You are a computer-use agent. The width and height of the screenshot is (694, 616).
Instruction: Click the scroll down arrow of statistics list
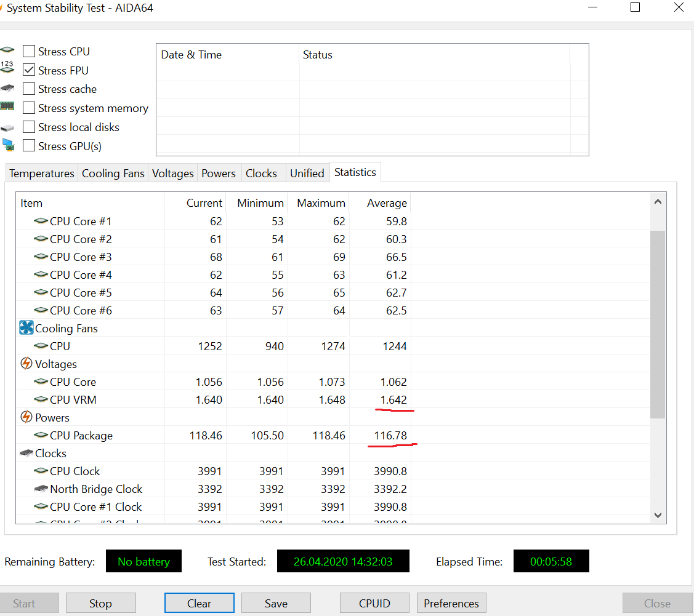(658, 514)
